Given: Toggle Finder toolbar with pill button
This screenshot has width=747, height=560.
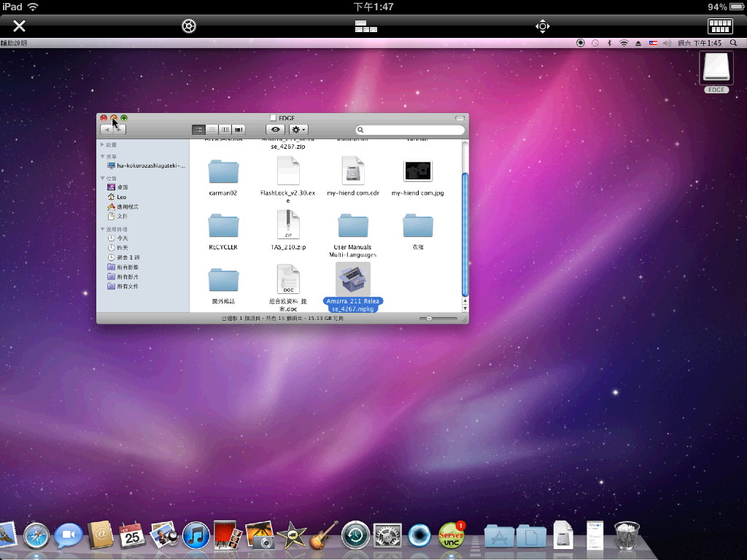Looking at the screenshot, I should [x=460, y=118].
